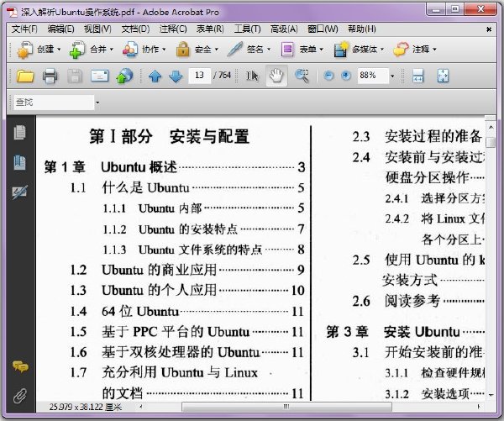Go to next page with down arrow
Viewport: 504px width, 421px height.
(x=176, y=76)
